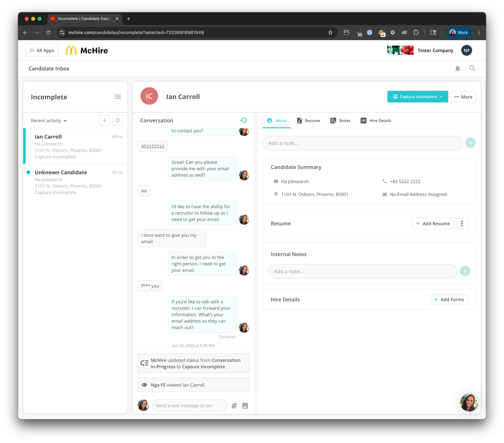Switch to the Hire Details tab
This screenshot has width=504, height=443.
[x=376, y=121]
